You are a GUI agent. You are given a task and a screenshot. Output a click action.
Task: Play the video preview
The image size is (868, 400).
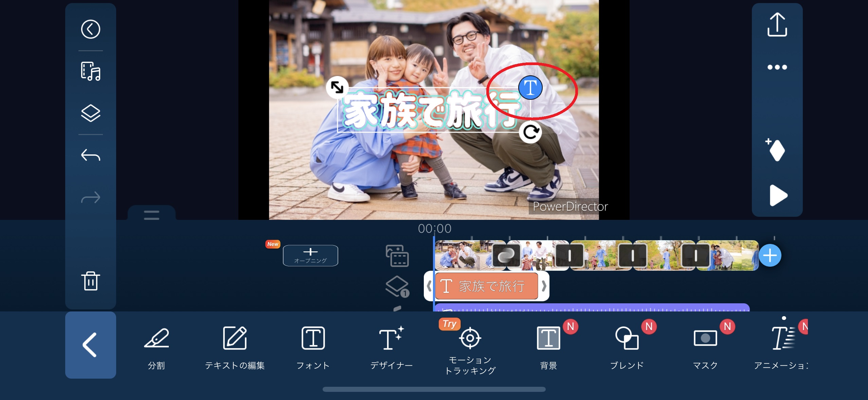point(778,195)
